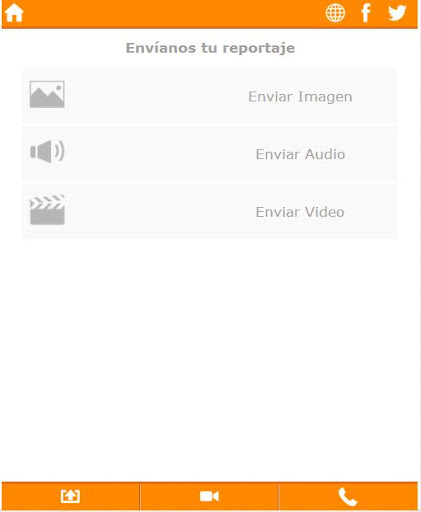Open the website globe icon
The width and height of the screenshot is (421, 512).
(335, 13)
